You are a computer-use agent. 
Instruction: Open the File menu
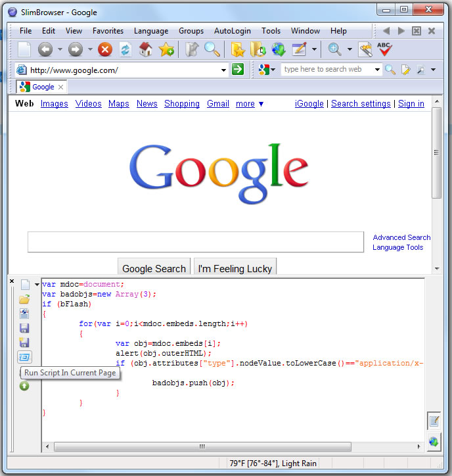tap(26, 31)
